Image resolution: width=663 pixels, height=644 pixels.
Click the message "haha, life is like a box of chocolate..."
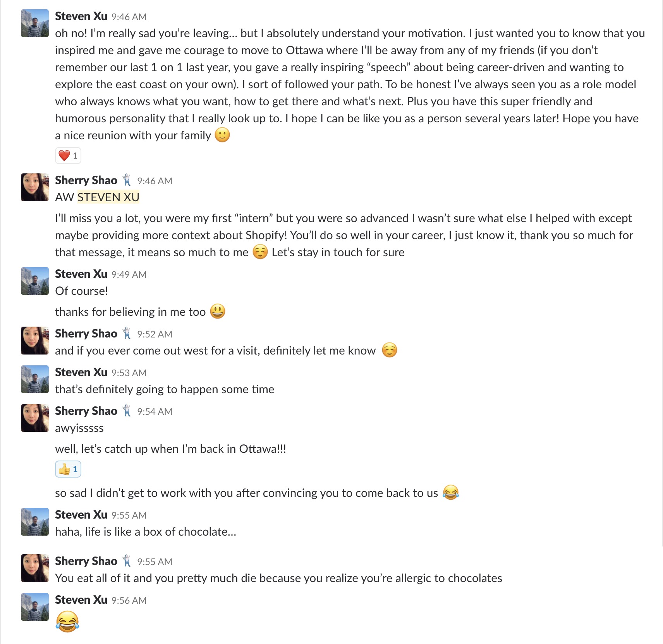(x=146, y=532)
